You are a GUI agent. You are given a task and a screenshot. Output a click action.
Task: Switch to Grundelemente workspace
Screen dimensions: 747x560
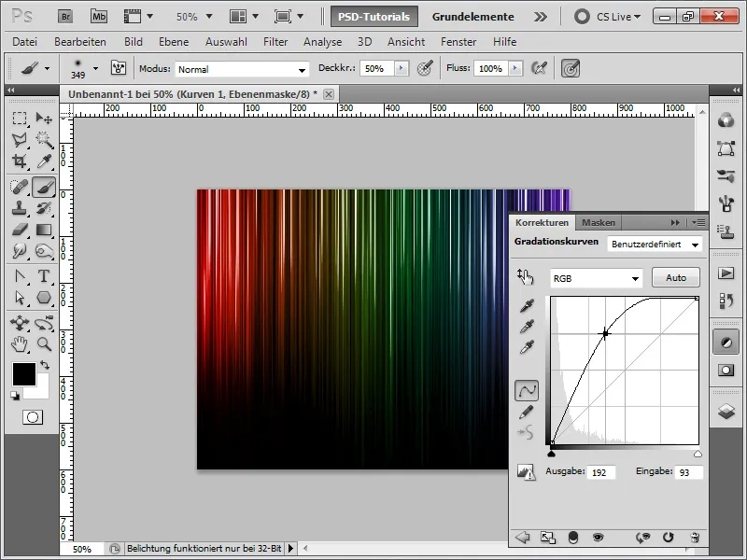473,17
